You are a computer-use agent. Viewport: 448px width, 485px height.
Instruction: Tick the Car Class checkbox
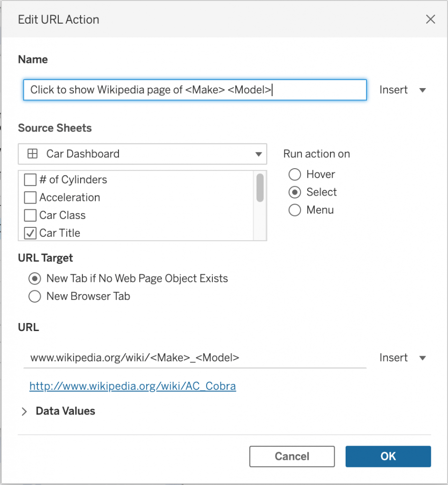coord(30,216)
